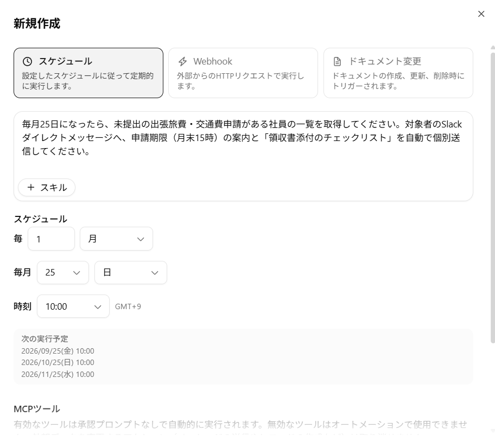
Task: Click next run 2026/10/25(日) 10:00
Action: (58, 362)
